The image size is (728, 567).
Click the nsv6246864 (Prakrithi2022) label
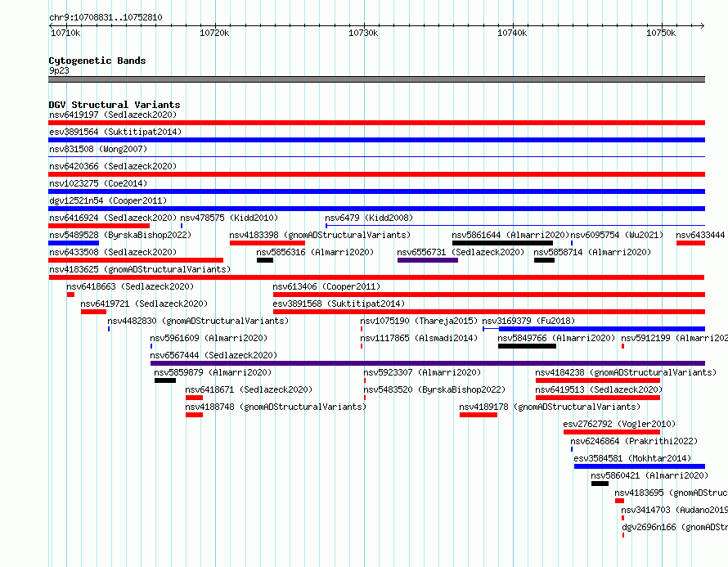pos(634,441)
